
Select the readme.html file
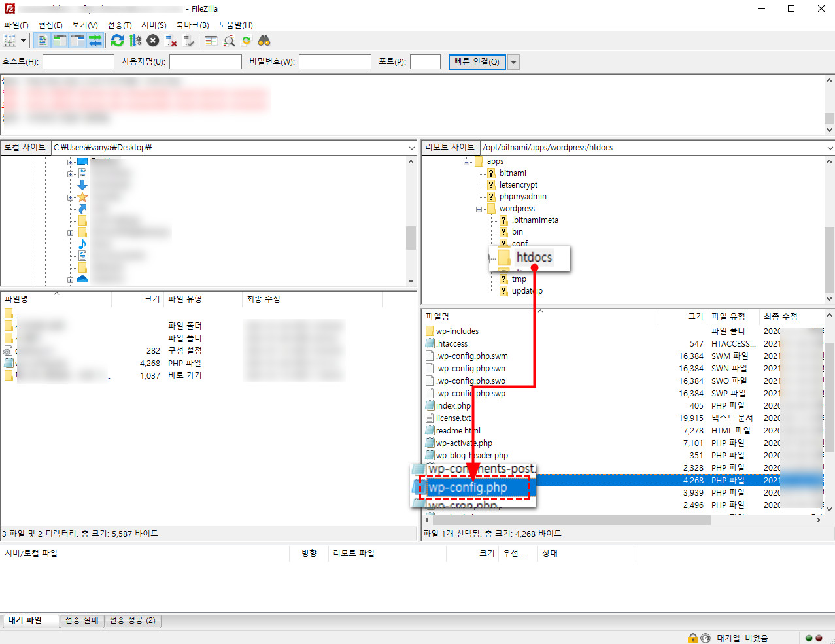(x=458, y=431)
